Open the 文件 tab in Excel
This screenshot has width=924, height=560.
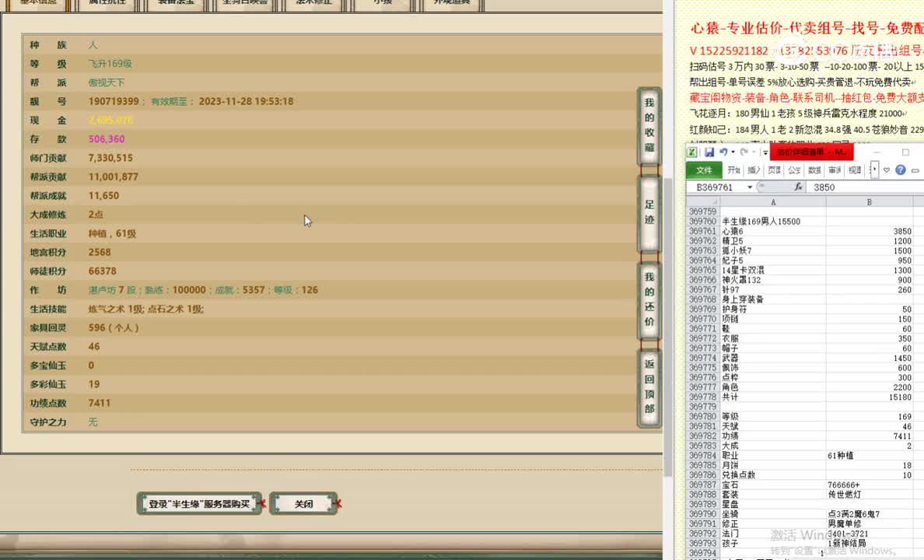(705, 170)
